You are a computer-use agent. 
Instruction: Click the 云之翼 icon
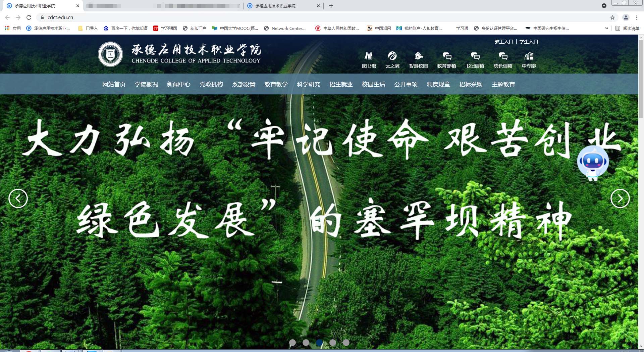coord(392,56)
